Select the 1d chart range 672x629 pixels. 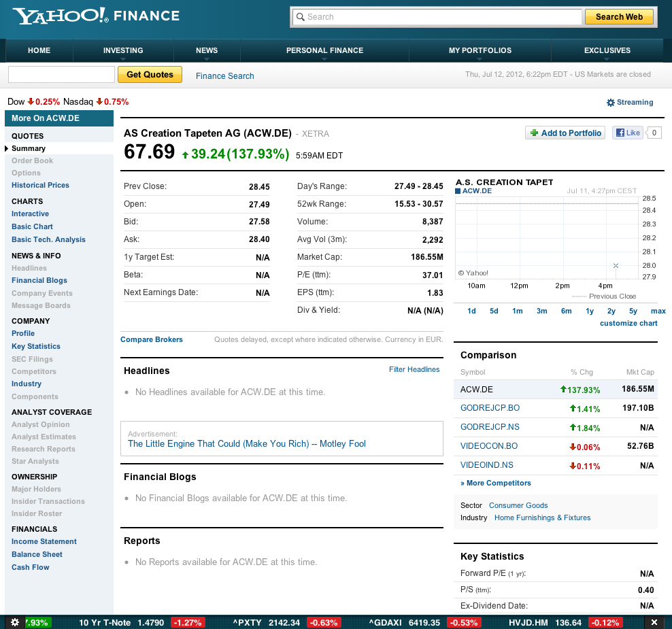tap(471, 311)
